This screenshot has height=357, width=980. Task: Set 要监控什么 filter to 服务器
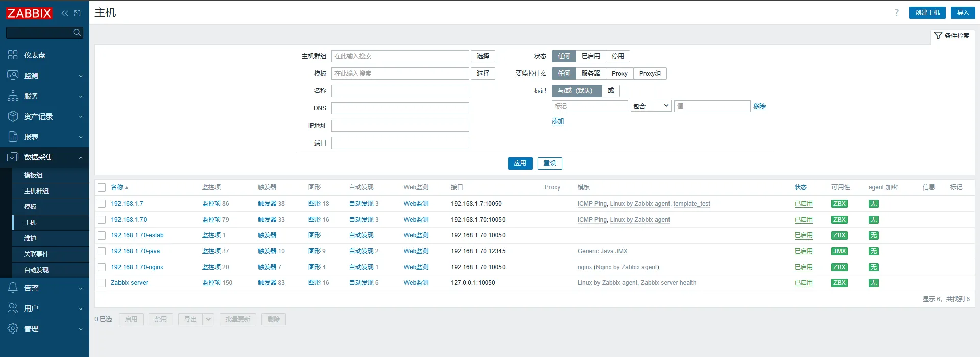(591, 74)
